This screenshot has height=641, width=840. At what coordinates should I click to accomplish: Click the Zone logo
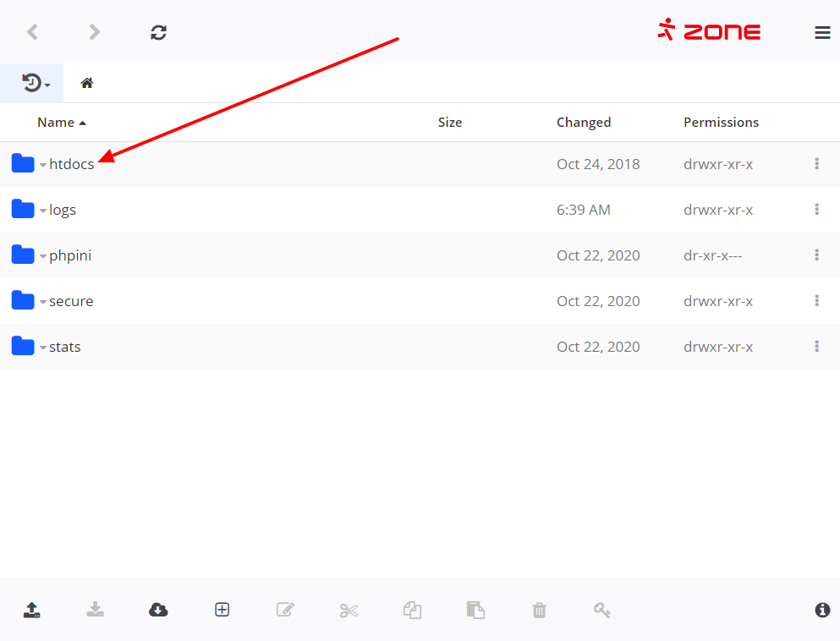[x=709, y=31]
